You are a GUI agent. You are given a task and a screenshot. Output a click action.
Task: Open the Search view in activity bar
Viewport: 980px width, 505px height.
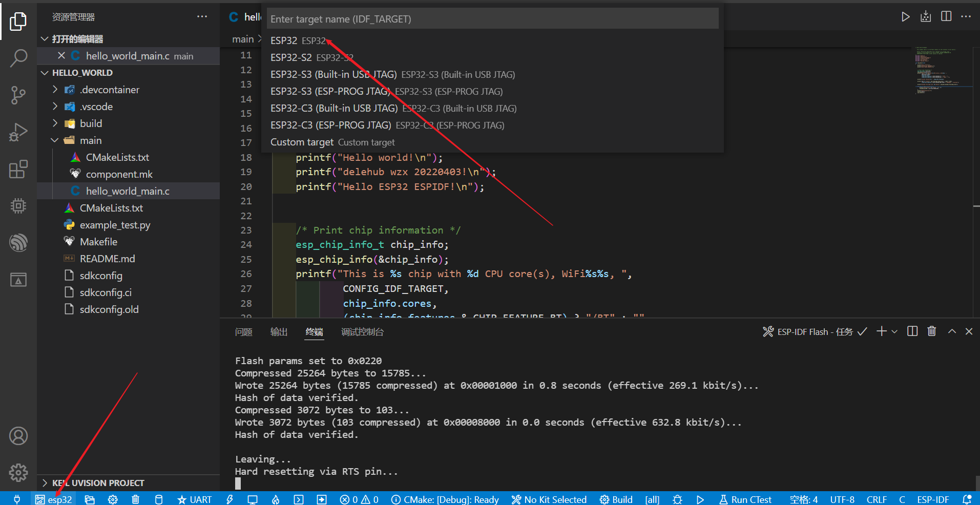[x=18, y=58]
